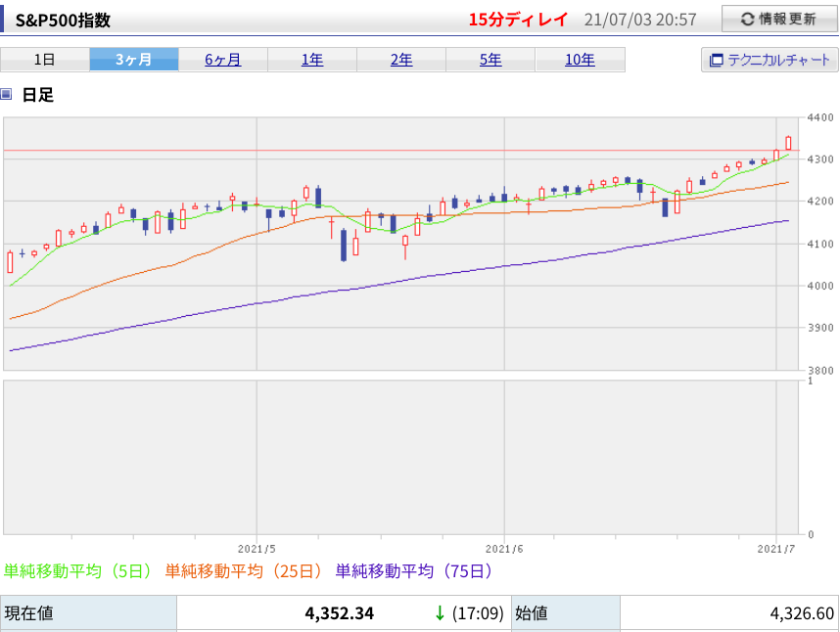Click the 4000 price axis label

[820, 286]
